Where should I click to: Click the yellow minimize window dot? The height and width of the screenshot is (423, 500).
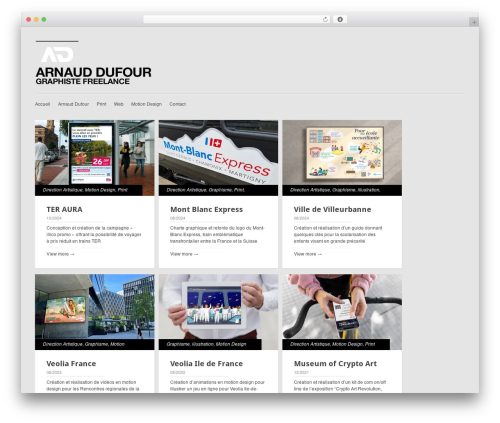36,20
